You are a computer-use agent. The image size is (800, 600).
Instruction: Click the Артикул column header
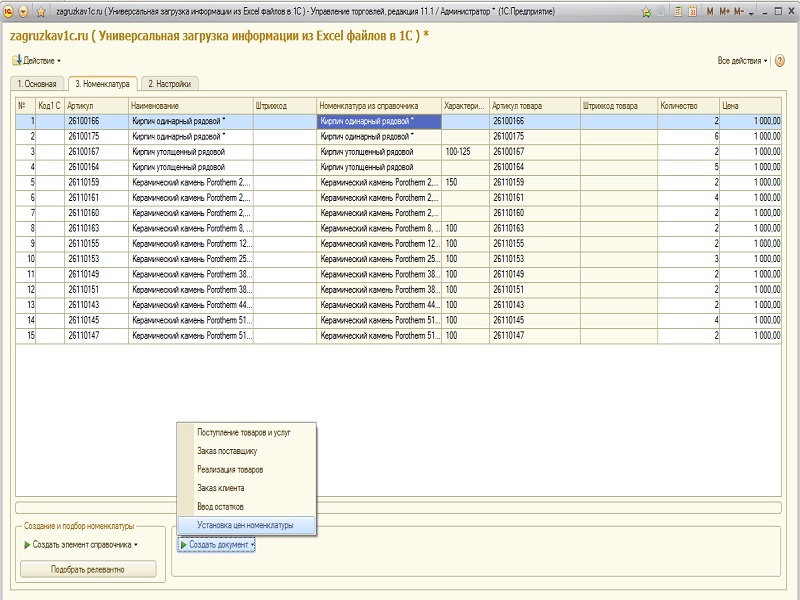click(96, 106)
